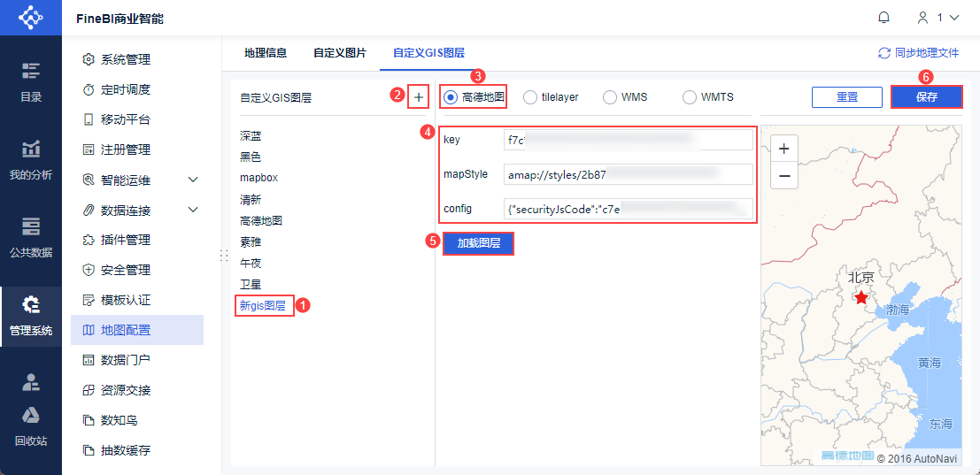Select the 新gis图层 layer
The width and height of the screenshot is (980, 475).
[263, 306]
